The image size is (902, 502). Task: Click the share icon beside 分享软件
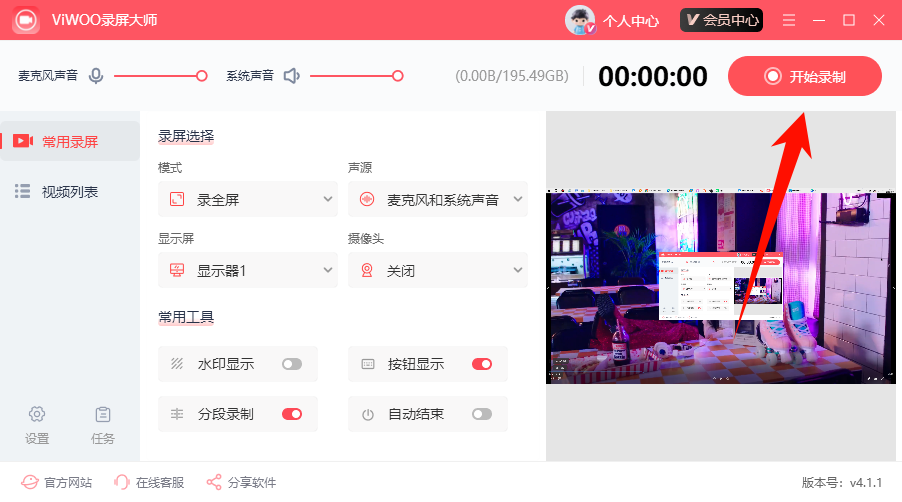214,482
